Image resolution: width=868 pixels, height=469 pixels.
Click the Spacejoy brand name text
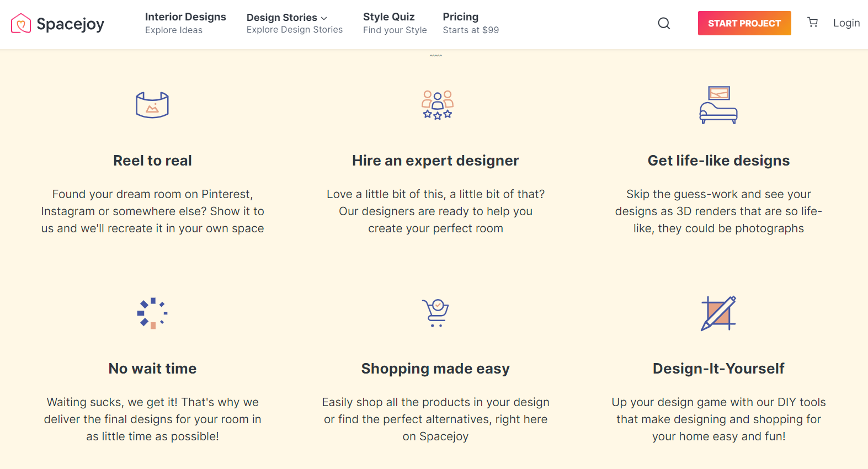click(x=70, y=24)
